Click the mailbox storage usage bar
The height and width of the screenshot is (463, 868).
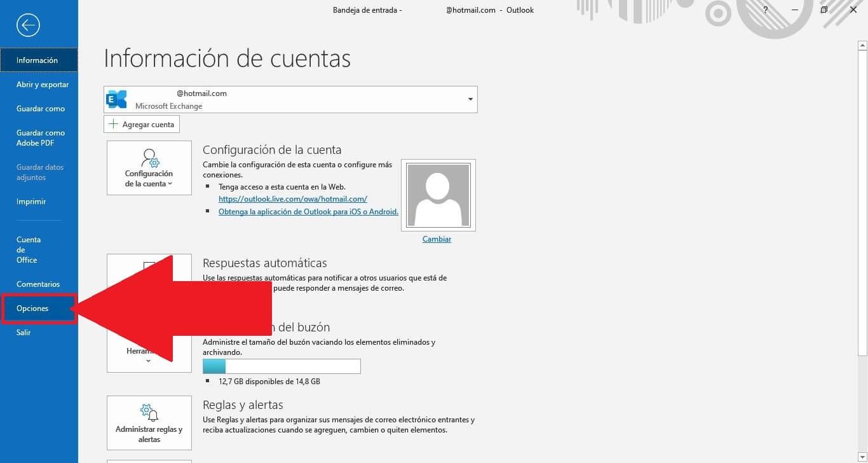coord(281,366)
